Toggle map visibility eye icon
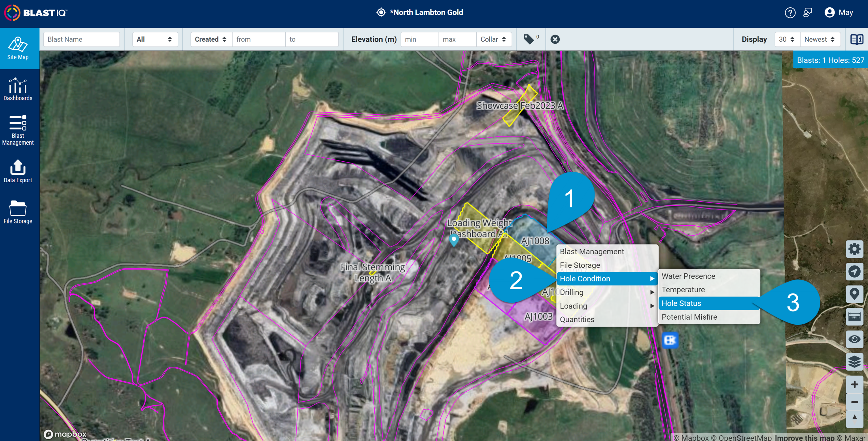868x441 pixels. [x=854, y=339]
